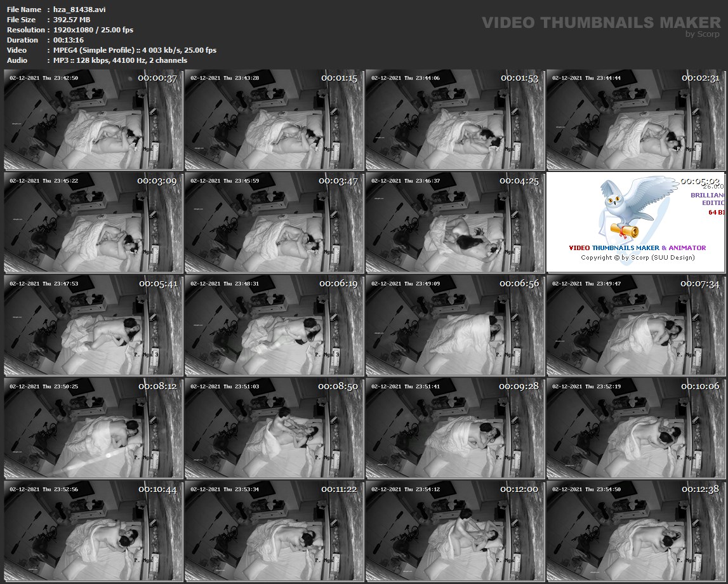Screen dimensions: 728x584
Task: Select the thumbnail at 00:03:47
Action: click(274, 222)
